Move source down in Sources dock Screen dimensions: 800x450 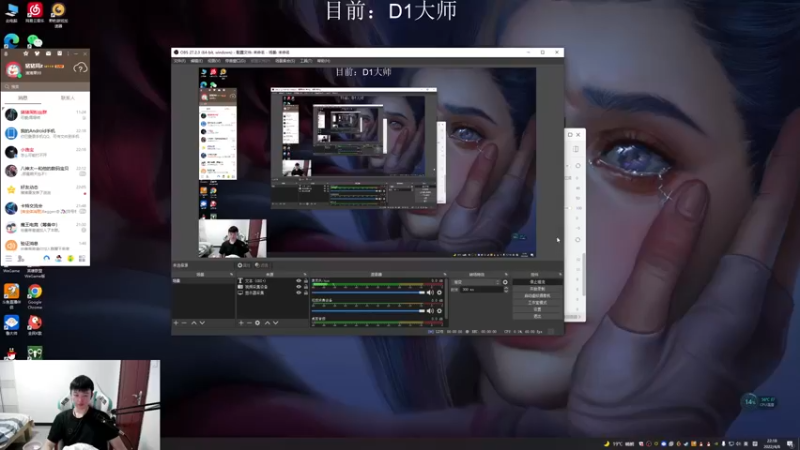click(276, 323)
